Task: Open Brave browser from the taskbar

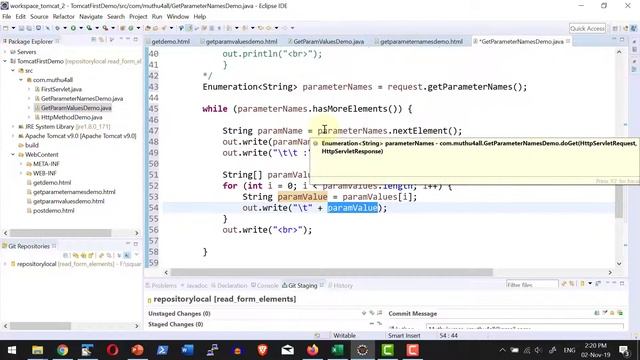Action: (262, 350)
